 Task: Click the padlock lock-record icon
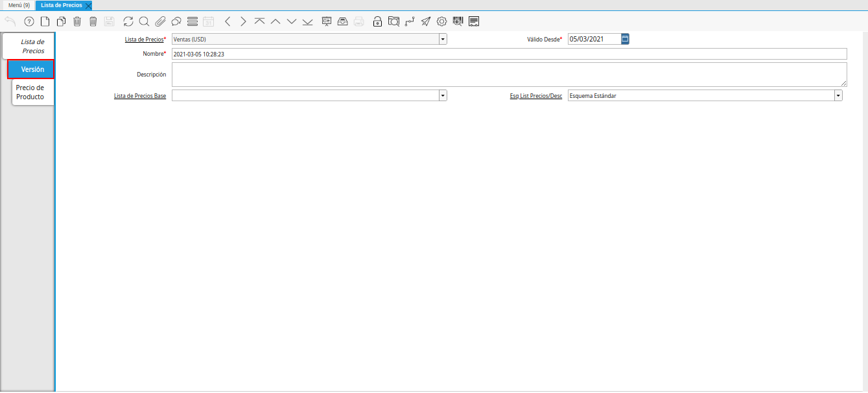click(378, 21)
